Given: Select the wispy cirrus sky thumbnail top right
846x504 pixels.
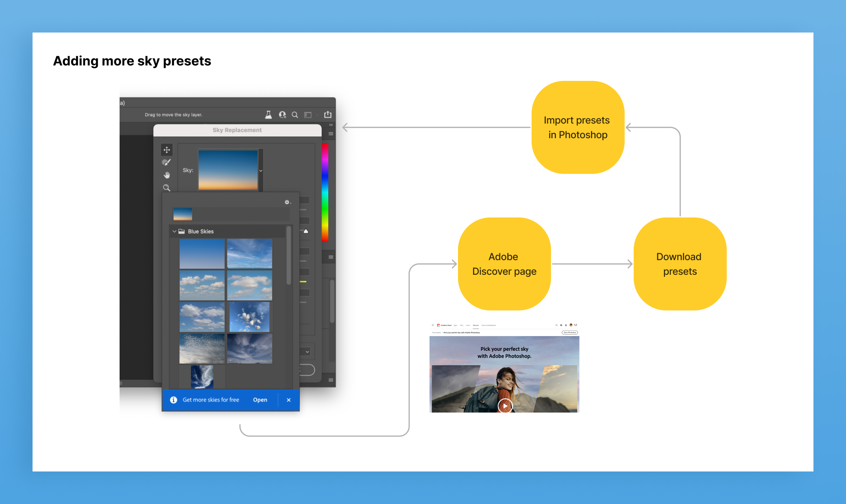Looking at the screenshot, I should pyautogui.click(x=250, y=254).
